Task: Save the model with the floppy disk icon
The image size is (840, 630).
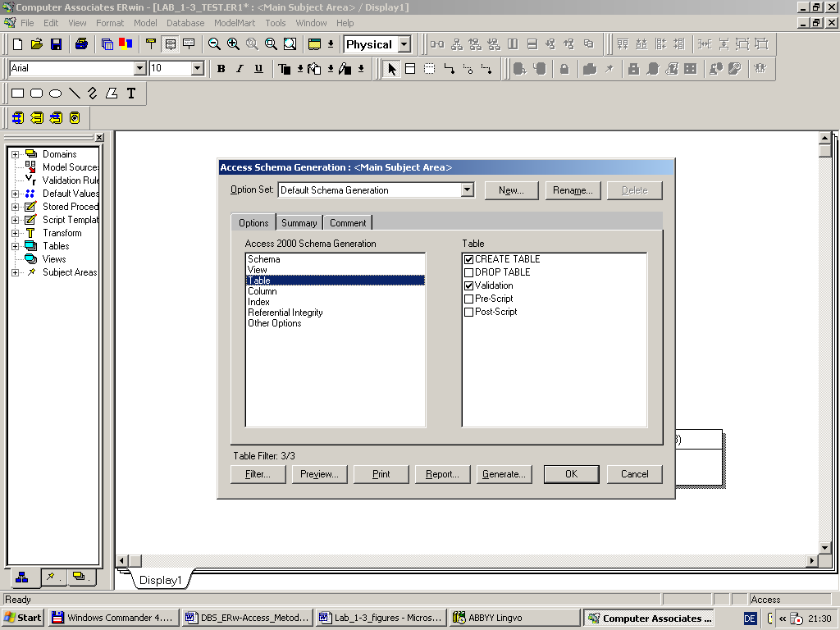Action: (56, 44)
